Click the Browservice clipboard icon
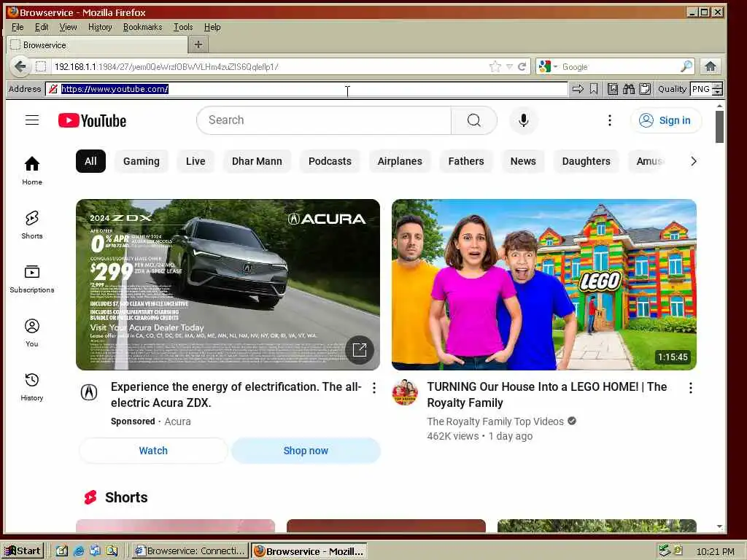Screen dimensions: 747x560 pos(645,89)
